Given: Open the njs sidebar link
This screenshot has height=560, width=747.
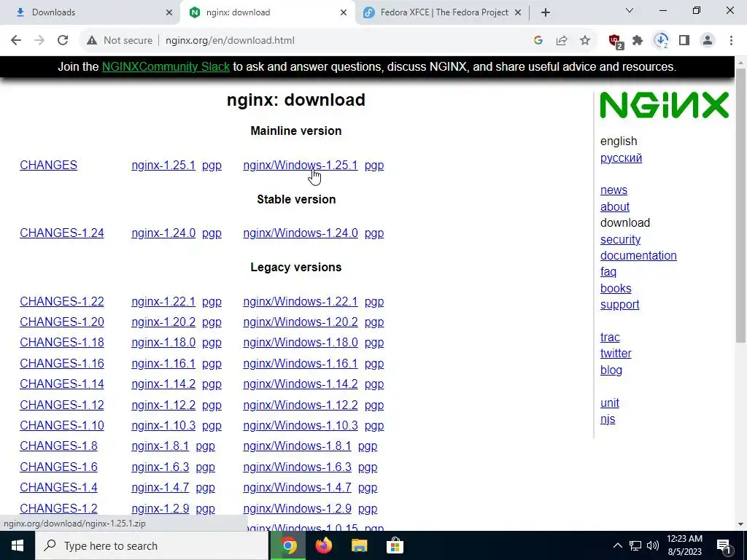Looking at the screenshot, I should (608, 419).
